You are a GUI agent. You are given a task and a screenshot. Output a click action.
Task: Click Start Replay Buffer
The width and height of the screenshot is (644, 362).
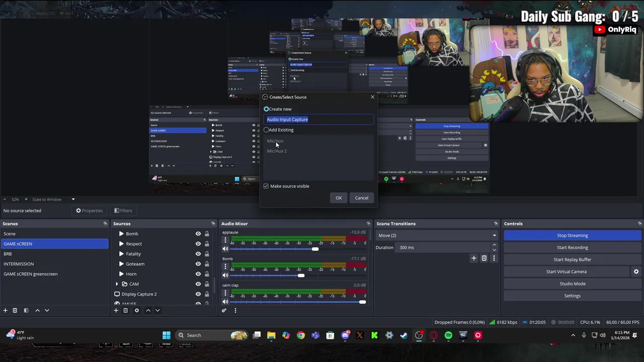tap(573, 259)
